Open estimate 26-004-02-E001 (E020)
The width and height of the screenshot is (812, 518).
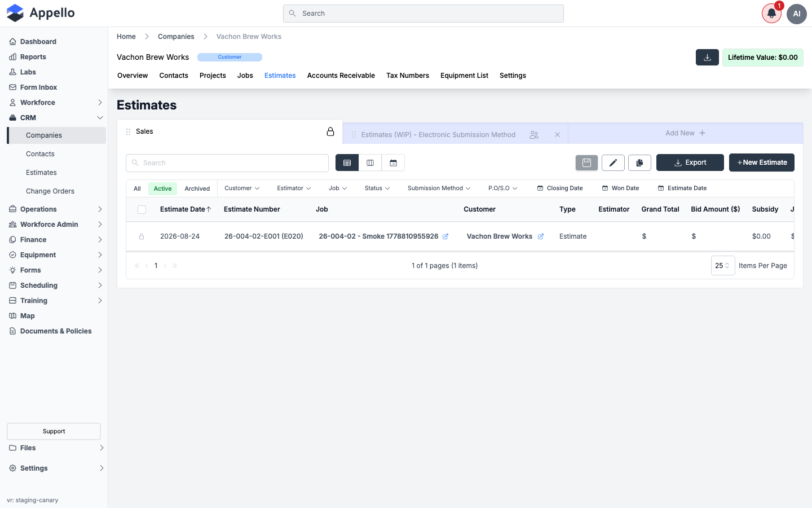pos(264,236)
